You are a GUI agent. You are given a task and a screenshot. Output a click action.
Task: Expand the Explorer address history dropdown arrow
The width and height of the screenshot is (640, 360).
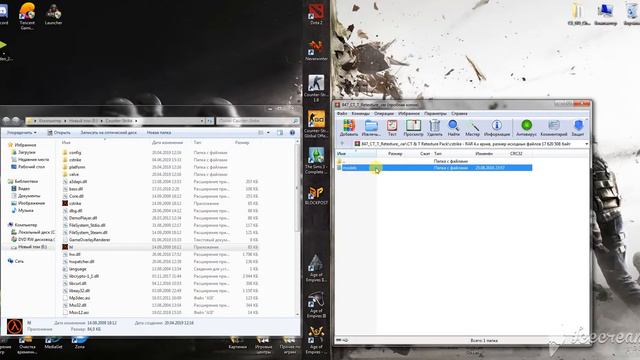tap(202, 121)
